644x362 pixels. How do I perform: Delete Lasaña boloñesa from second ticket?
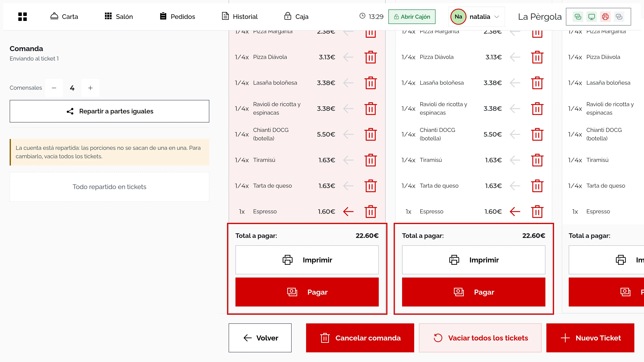537,83
